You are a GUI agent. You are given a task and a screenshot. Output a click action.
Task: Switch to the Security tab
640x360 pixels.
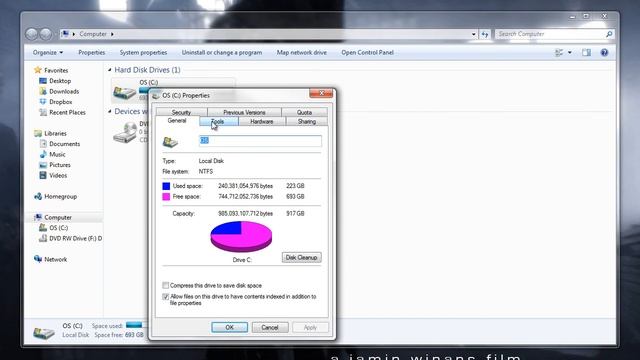click(181, 112)
